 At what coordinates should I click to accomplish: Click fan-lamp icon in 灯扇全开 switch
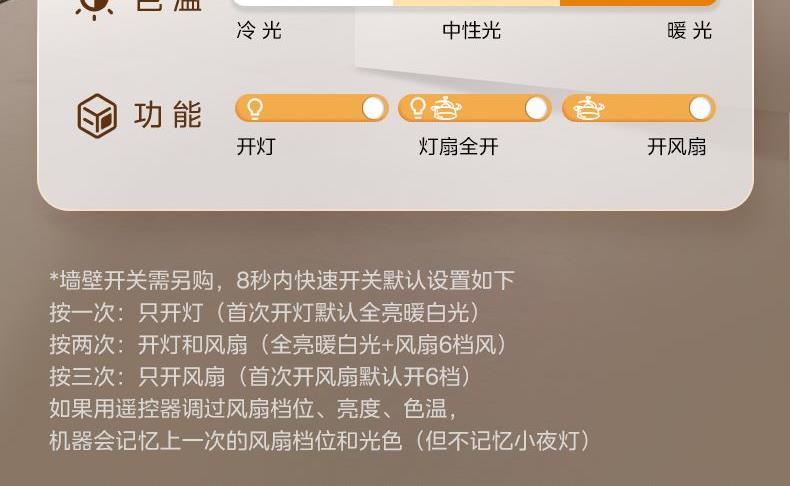446,108
